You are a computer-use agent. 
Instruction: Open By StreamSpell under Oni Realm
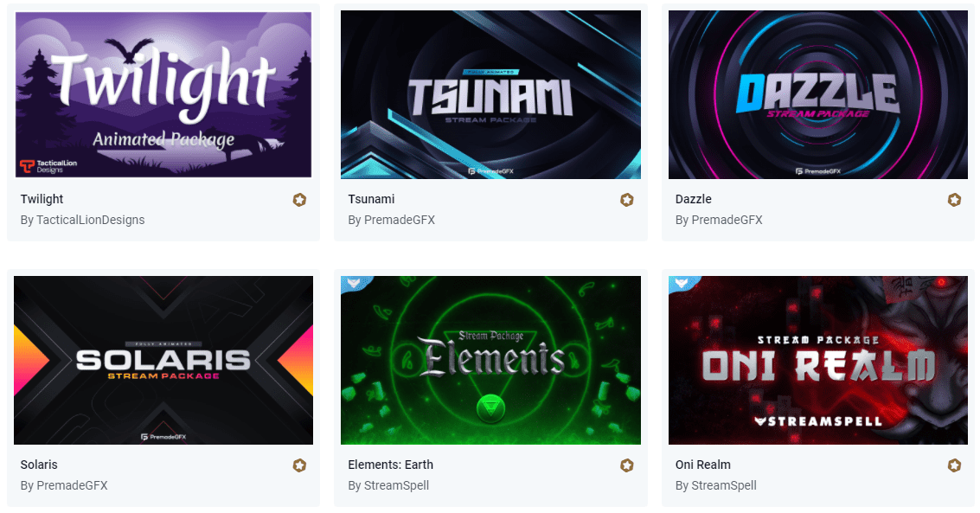pos(715,485)
